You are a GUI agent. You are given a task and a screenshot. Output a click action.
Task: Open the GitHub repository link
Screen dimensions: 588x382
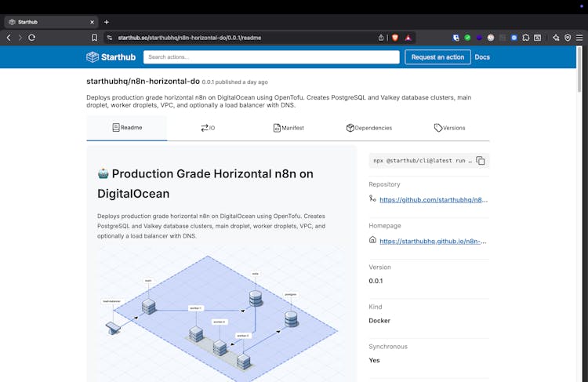pos(433,200)
